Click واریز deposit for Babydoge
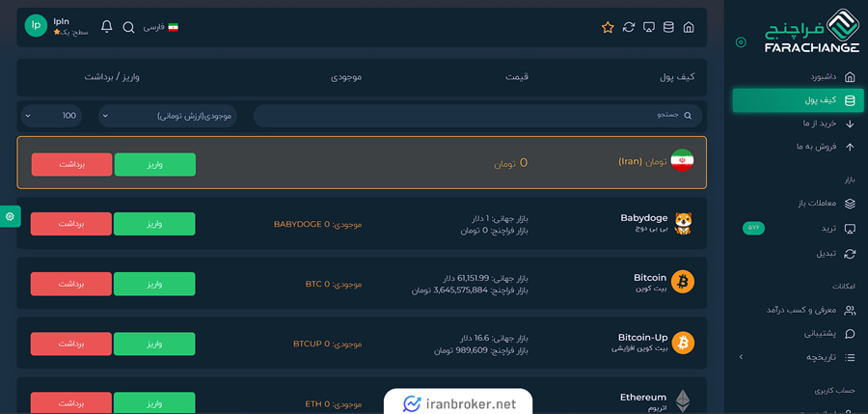The width and height of the screenshot is (868, 414). pyautogui.click(x=154, y=224)
